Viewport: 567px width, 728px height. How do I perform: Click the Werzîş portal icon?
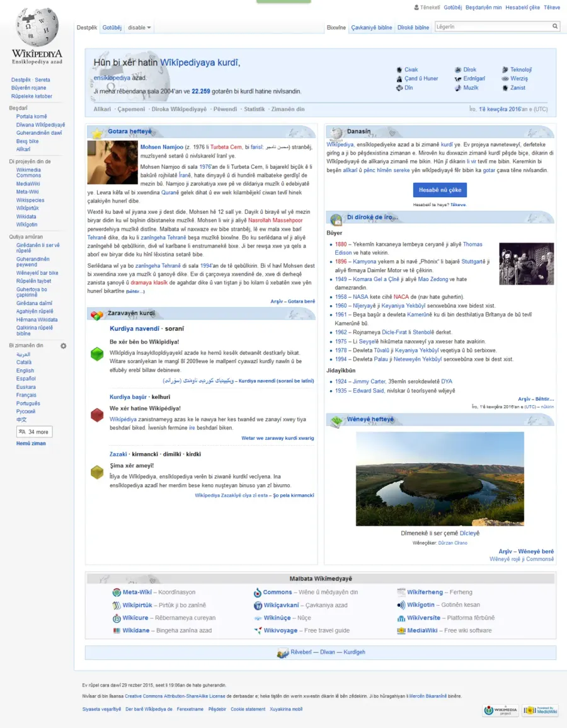point(505,79)
